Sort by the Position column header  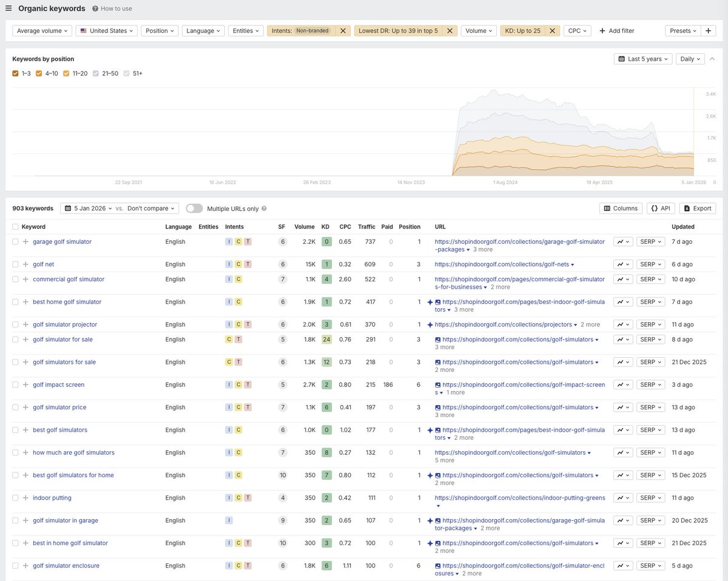pos(409,227)
